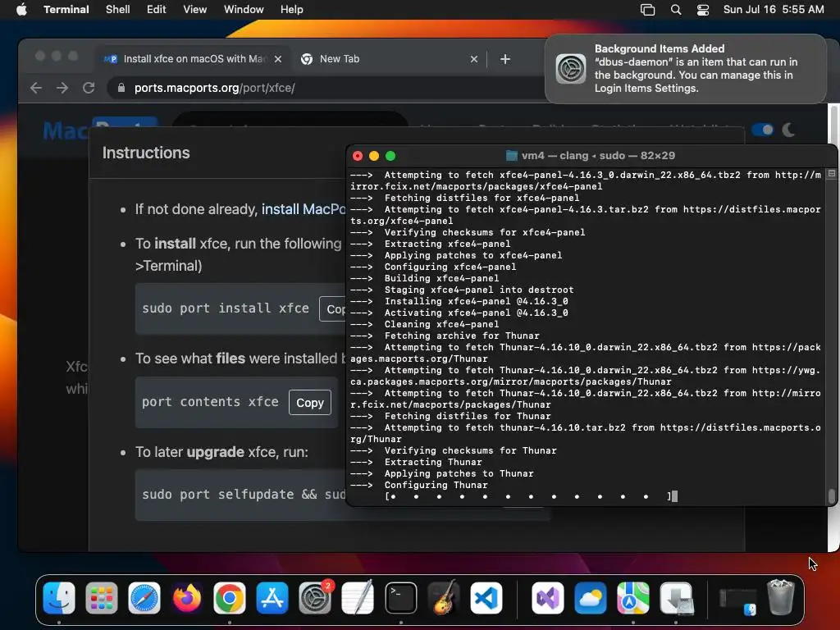840x630 pixels.
Task: Open the App Store from the Dock
Action: pos(272,598)
